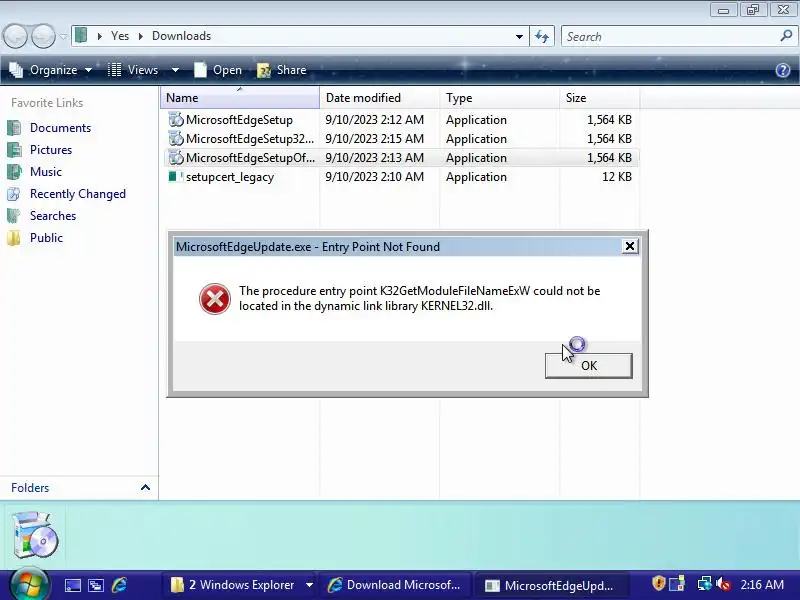Open the recent pages dropdown arrow
800x600 pixels.
pyautogui.click(x=63, y=36)
